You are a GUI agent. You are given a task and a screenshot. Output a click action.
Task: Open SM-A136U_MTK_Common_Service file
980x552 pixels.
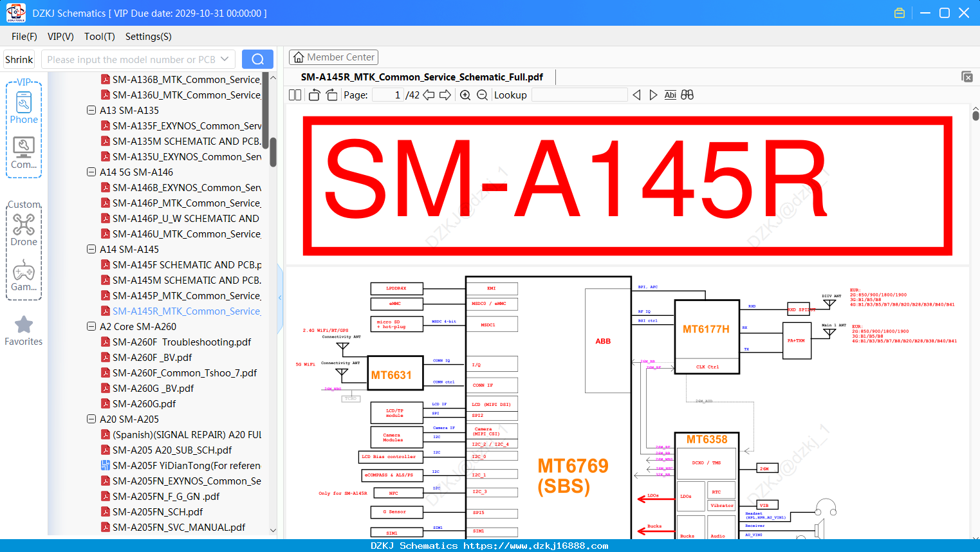[x=181, y=95]
